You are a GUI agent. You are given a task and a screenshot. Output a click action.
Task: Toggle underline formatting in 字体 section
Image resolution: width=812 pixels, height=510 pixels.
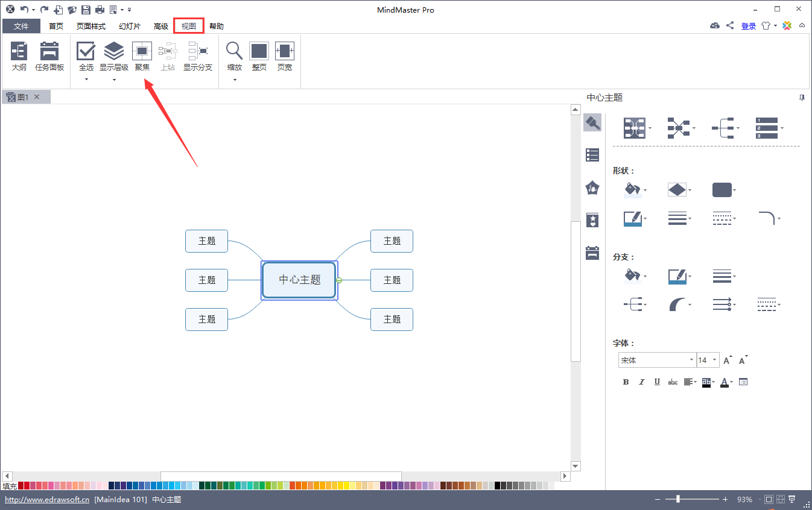point(657,382)
